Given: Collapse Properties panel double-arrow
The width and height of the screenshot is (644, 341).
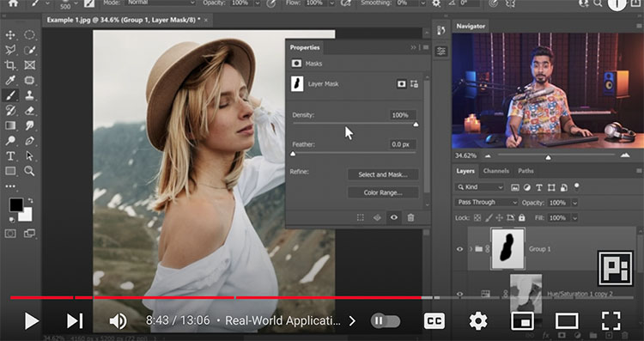Looking at the screenshot, I should (414, 47).
